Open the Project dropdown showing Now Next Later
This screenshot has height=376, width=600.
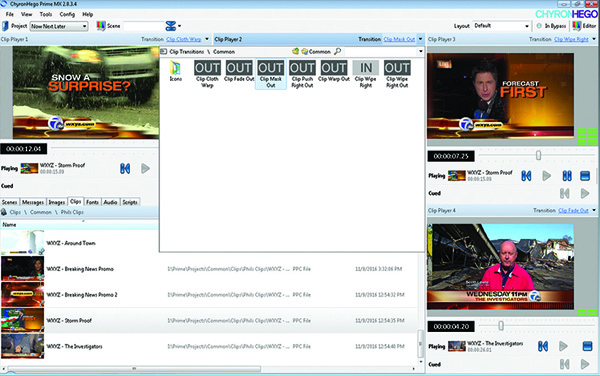[x=59, y=26]
